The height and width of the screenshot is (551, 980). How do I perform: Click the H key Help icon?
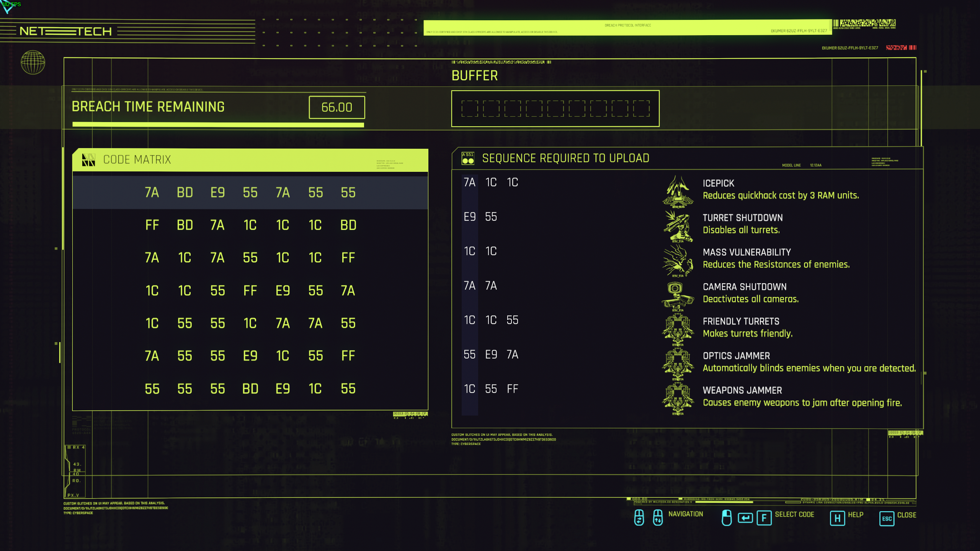(x=838, y=518)
